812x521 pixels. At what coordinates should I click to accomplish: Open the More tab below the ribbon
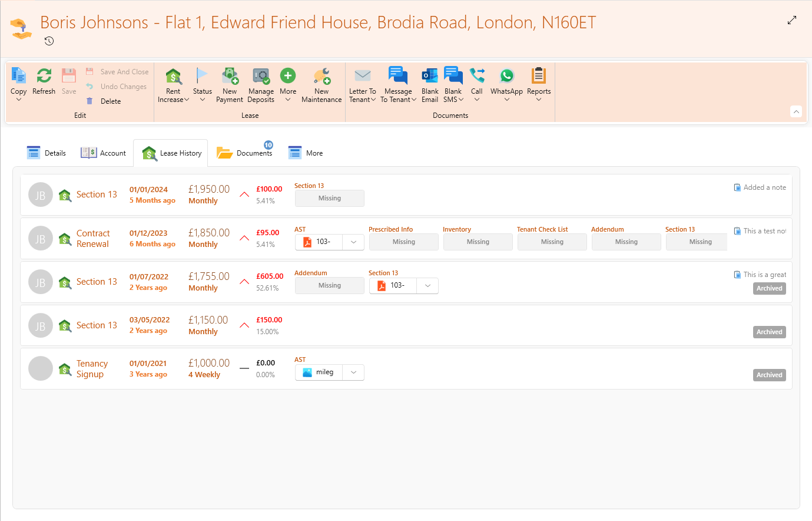pyautogui.click(x=306, y=153)
